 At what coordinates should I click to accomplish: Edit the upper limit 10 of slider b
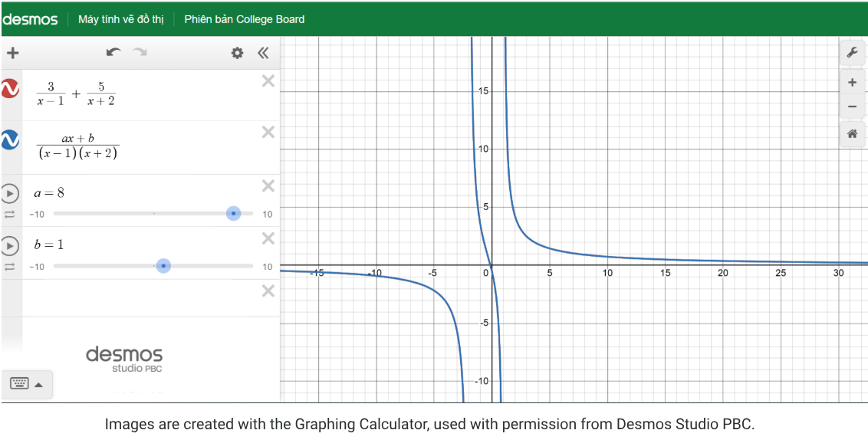(x=268, y=267)
